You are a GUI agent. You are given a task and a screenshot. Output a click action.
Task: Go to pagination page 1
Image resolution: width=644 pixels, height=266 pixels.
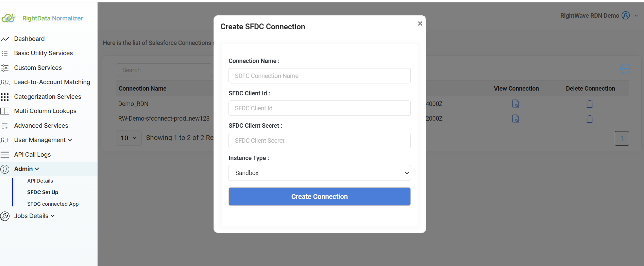(622, 138)
